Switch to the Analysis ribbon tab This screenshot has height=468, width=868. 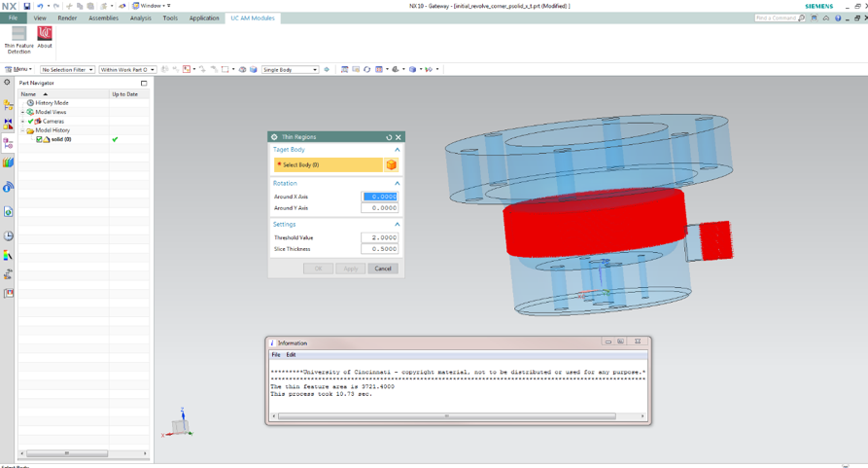click(141, 18)
